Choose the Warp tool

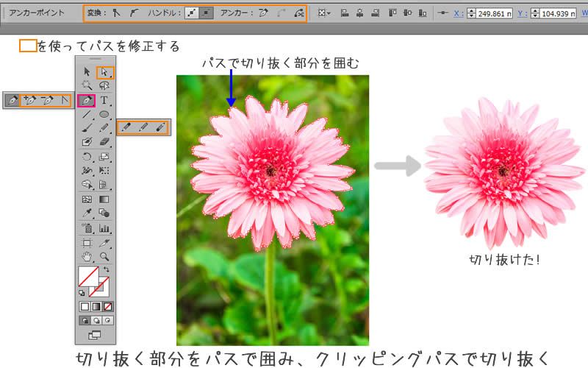pyautogui.click(x=87, y=171)
